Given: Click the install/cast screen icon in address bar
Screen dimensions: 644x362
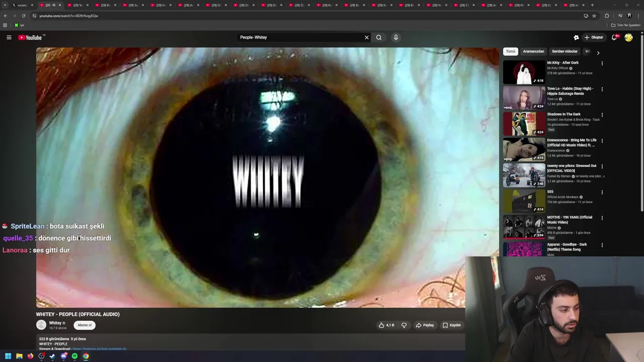Looking at the screenshot, I should coord(586,16).
